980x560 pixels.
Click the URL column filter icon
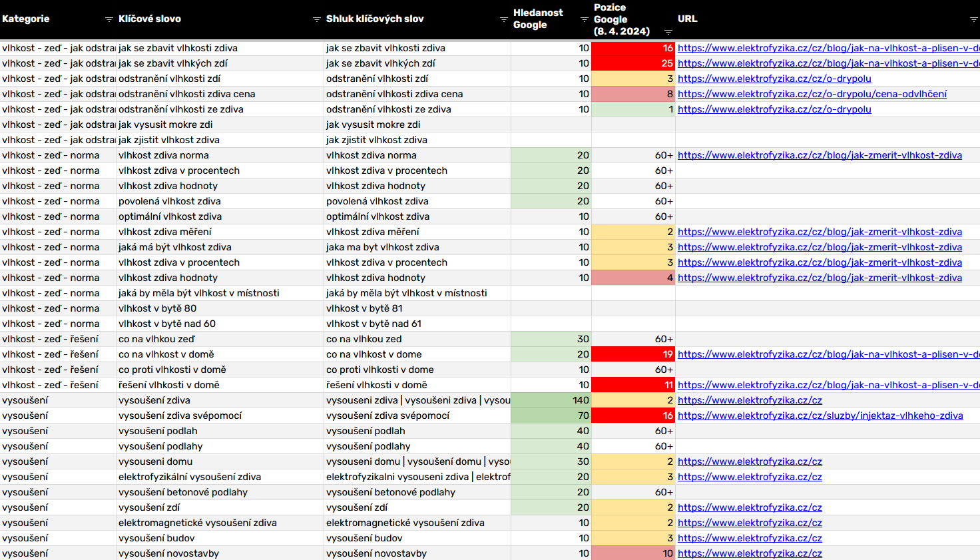point(973,20)
